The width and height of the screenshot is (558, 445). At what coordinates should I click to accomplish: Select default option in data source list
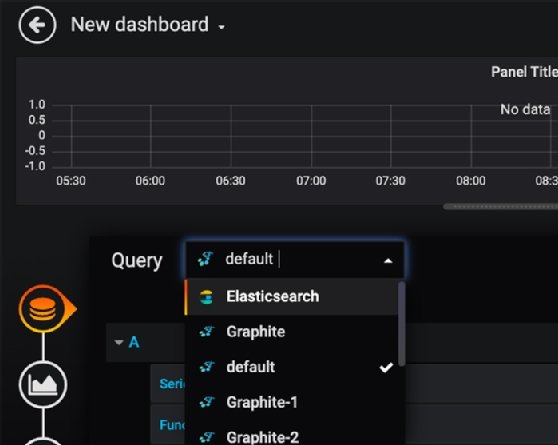click(291, 367)
